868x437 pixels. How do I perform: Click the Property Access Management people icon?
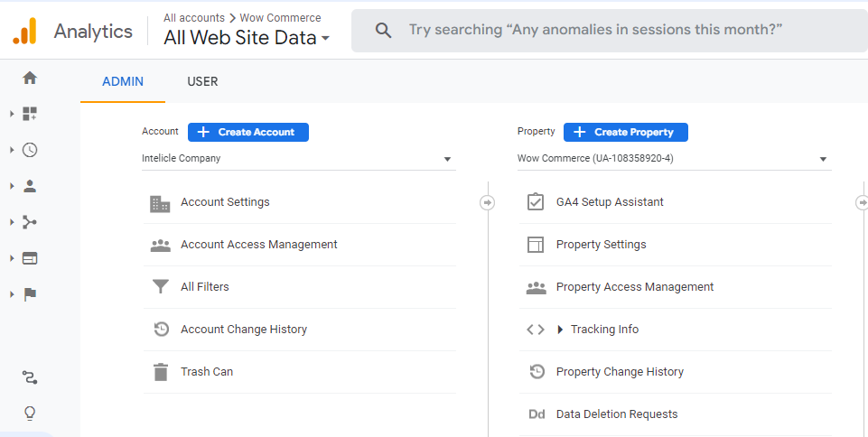[536, 287]
